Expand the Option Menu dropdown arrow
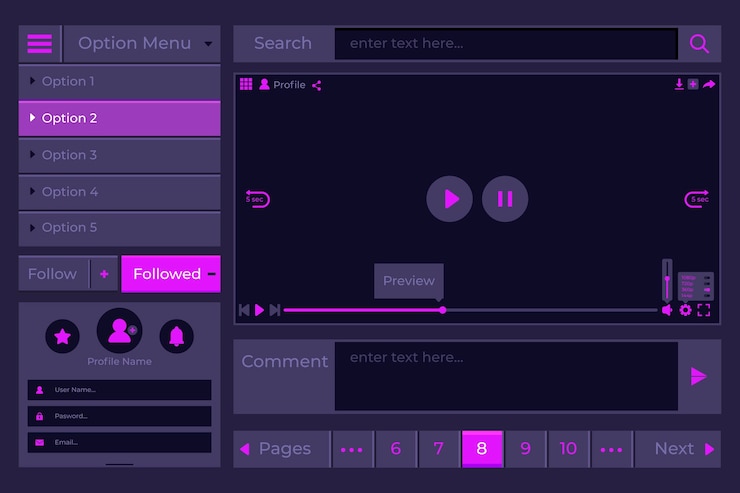Image resolution: width=740 pixels, height=493 pixels. pyautogui.click(x=208, y=44)
